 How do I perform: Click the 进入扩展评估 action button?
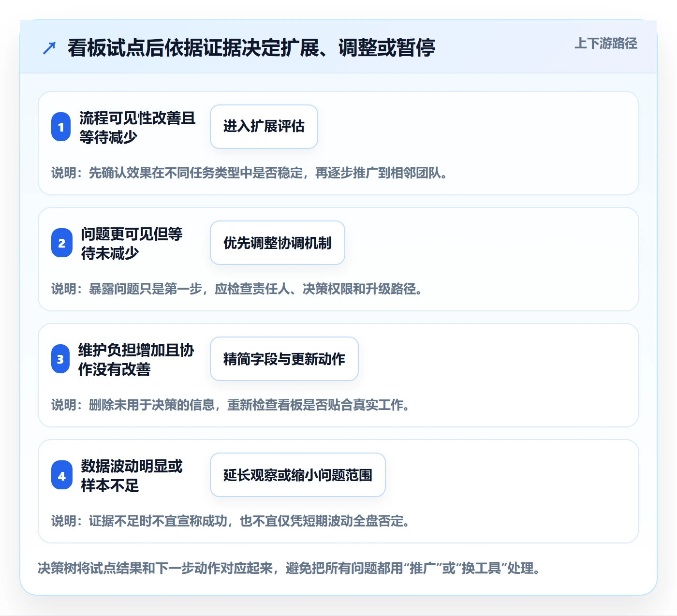[x=264, y=127]
